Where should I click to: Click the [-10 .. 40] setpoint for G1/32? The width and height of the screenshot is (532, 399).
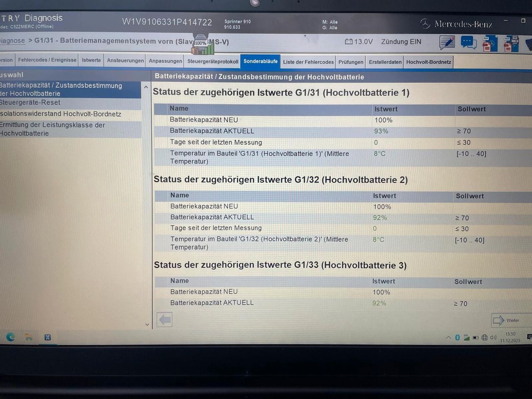click(x=470, y=240)
